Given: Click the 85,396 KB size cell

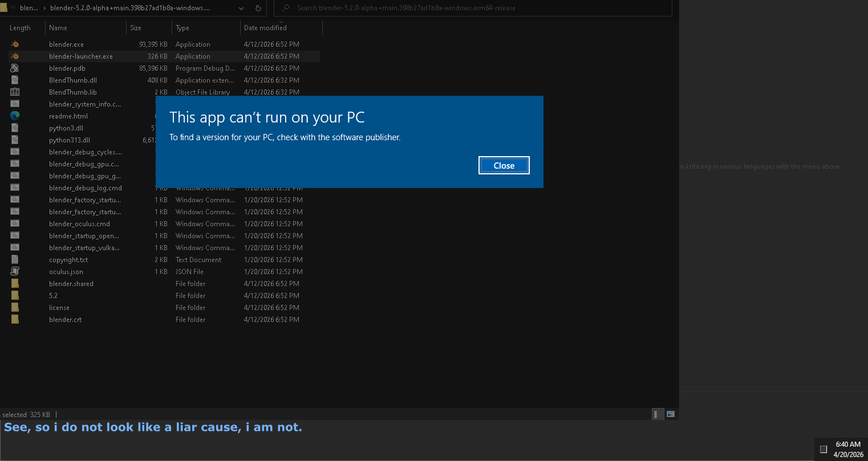Looking at the screenshot, I should 153,68.
